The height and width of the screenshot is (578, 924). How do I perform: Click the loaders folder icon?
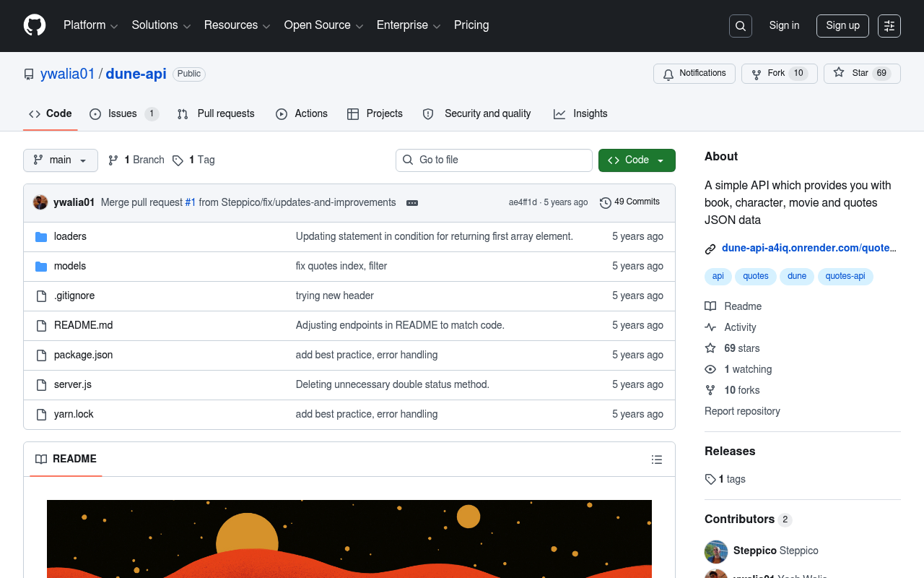(41, 236)
